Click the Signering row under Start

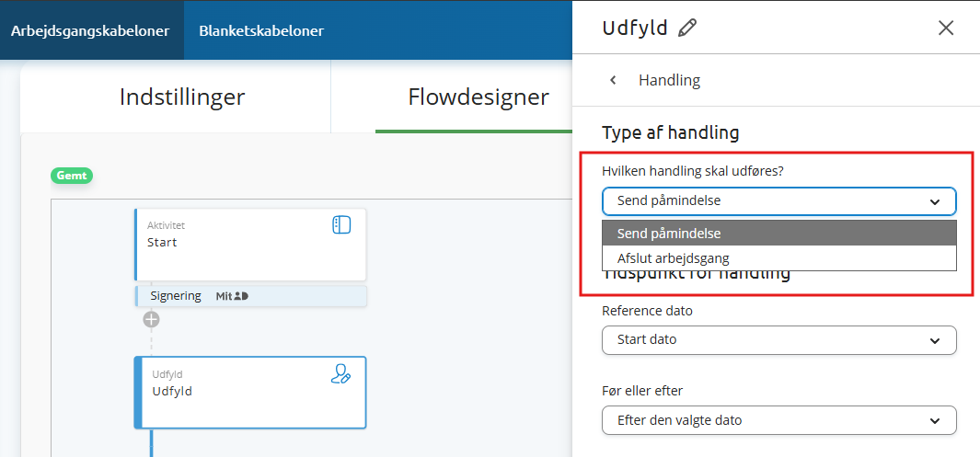pos(250,296)
